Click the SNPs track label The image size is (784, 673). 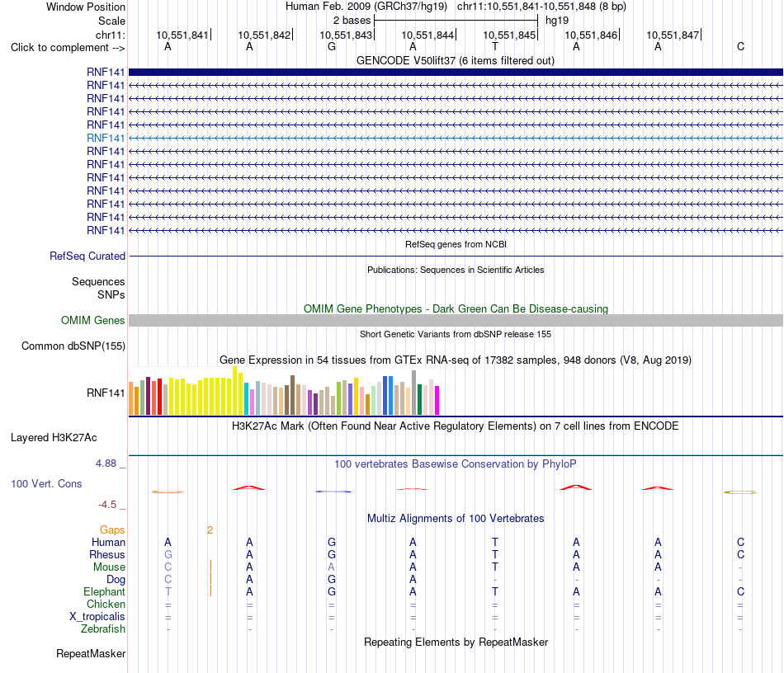pyautogui.click(x=111, y=294)
